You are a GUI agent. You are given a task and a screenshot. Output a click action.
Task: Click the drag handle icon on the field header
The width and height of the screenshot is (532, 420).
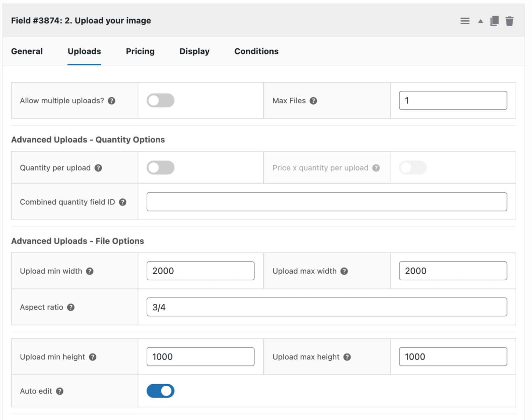pos(465,21)
